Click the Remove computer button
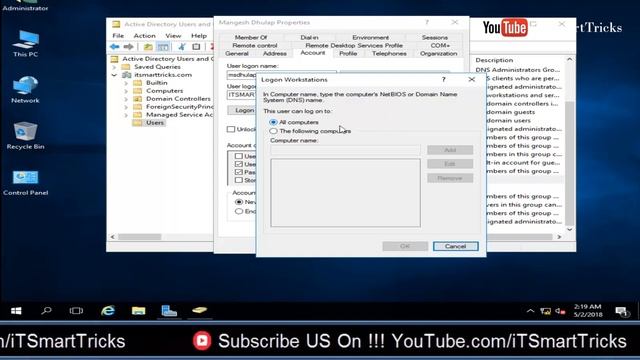The width and height of the screenshot is (640, 360). pos(450,178)
